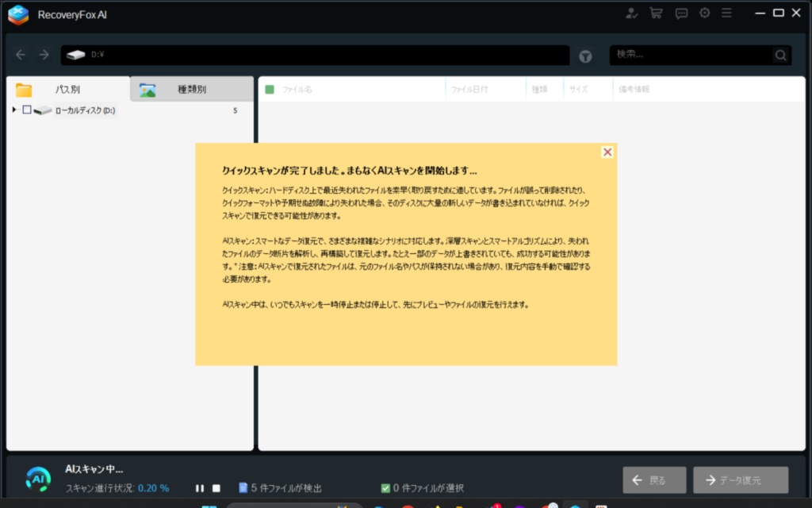Switch to the 種類別 tab
812x508 pixels.
pos(191,89)
